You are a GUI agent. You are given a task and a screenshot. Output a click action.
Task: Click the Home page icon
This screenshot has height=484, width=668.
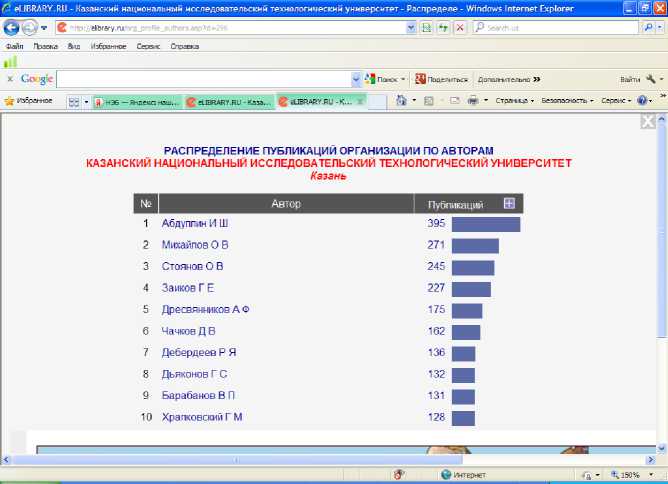click(401, 101)
